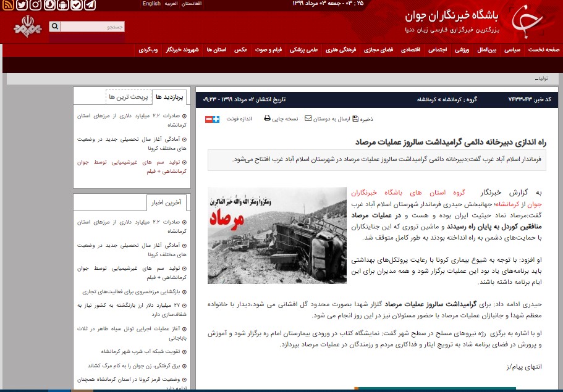Open the استان ها section
This screenshot has height=392, width=563.
coord(216,50)
